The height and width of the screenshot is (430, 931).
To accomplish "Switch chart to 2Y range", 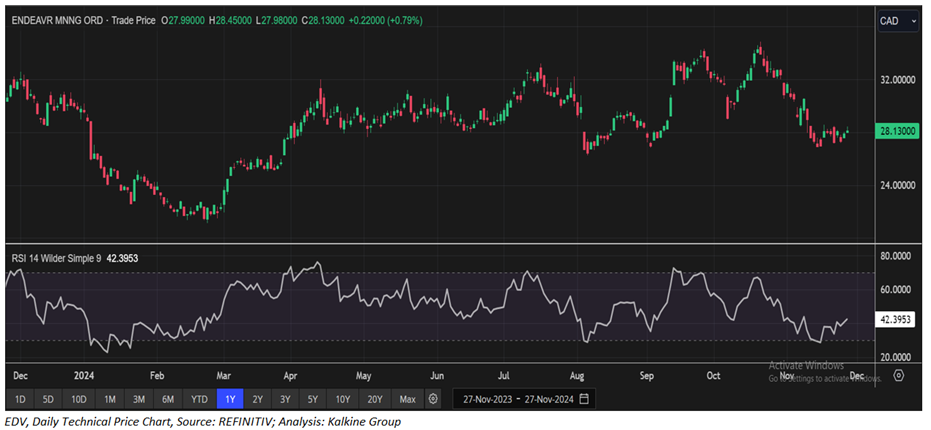I will tap(258, 399).
